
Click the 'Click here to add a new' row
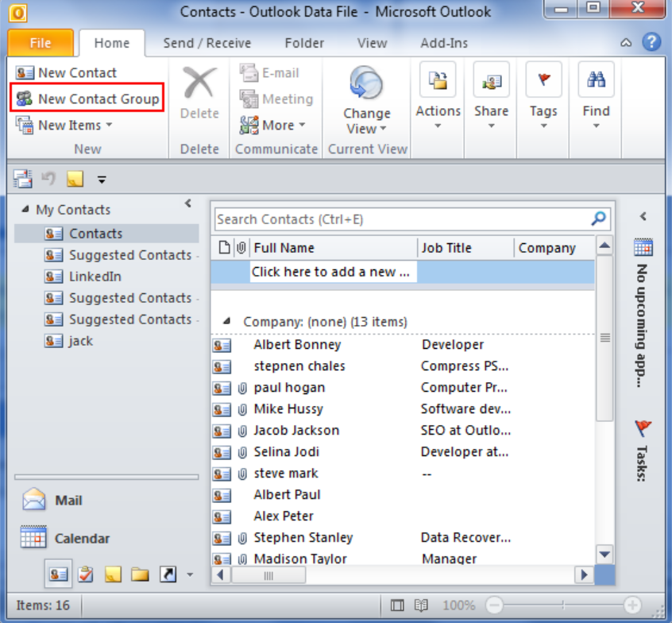tap(403, 272)
